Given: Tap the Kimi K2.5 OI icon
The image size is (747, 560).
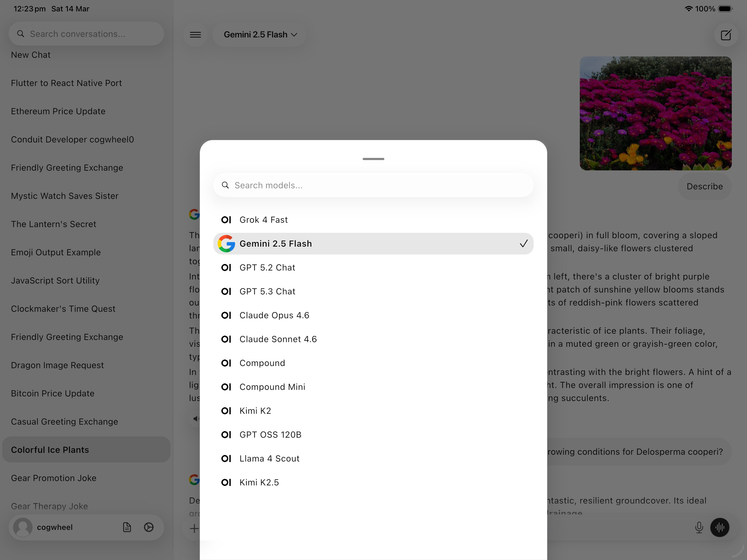Looking at the screenshot, I should (x=226, y=482).
